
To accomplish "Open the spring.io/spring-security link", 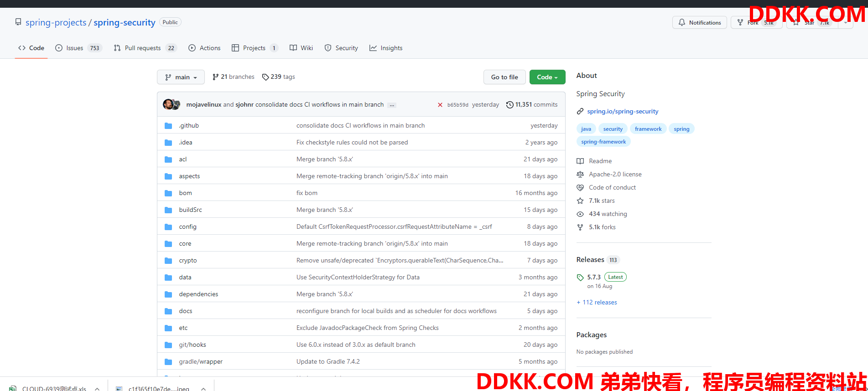I will pos(623,111).
